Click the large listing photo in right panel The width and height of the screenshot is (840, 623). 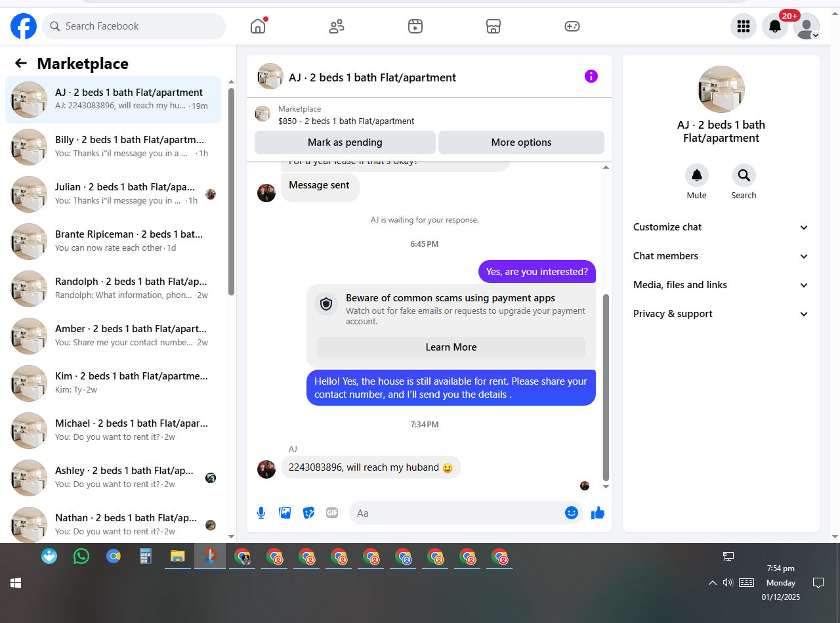(x=721, y=89)
